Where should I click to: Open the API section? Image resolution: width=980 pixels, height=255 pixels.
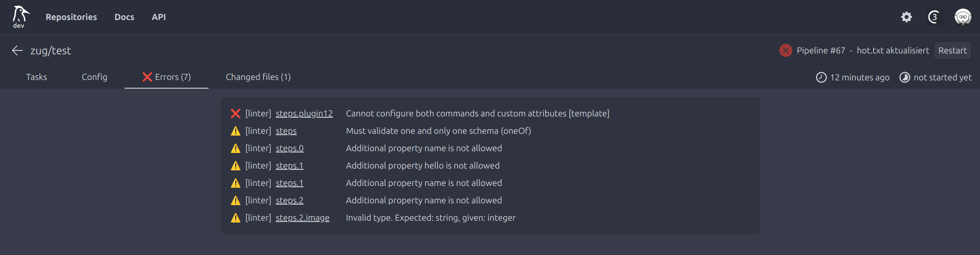click(159, 17)
